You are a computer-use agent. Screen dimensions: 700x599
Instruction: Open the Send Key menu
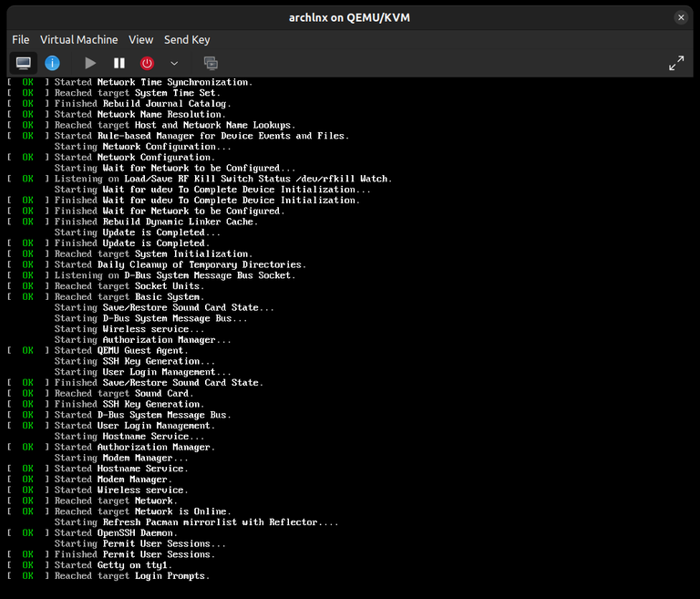pos(187,40)
